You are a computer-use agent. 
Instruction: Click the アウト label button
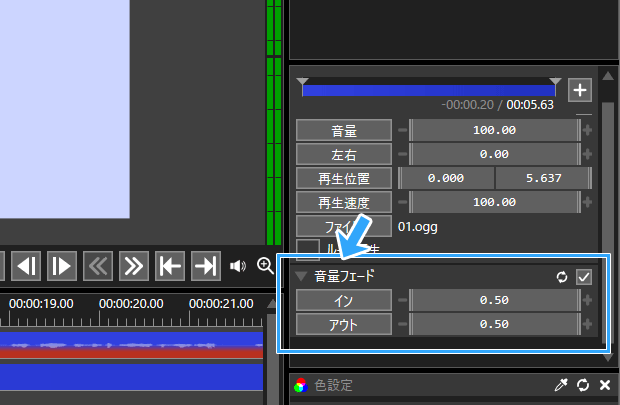[x=344, y=324]
